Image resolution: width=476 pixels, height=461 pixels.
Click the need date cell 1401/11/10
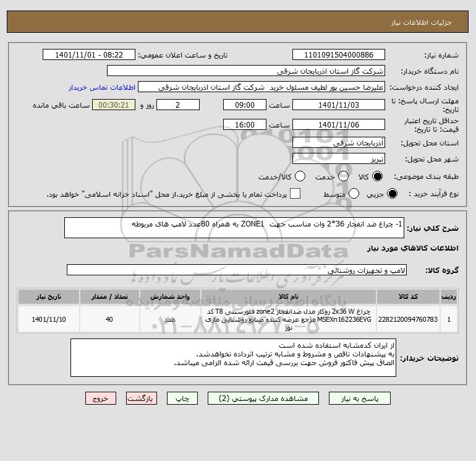coord(49,319)
